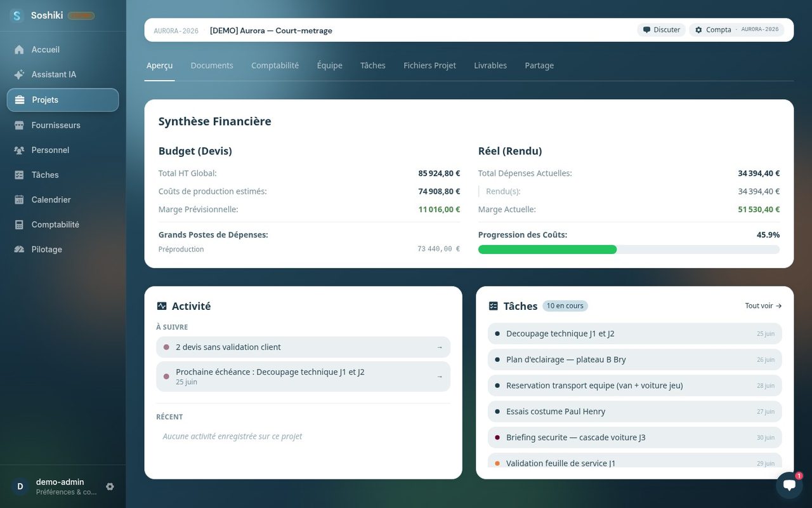
Task: Open the Pilotage gauge icon
Action: click(x=19, y=250)
